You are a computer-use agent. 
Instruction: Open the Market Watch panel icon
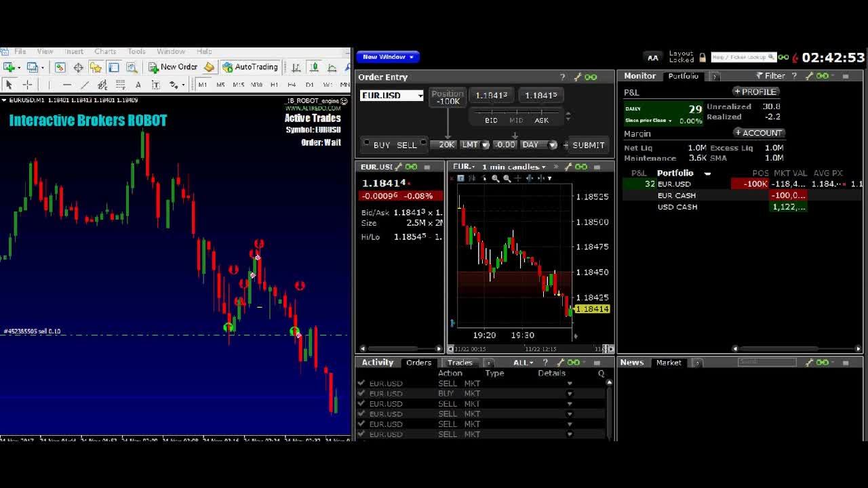(60, 67)
